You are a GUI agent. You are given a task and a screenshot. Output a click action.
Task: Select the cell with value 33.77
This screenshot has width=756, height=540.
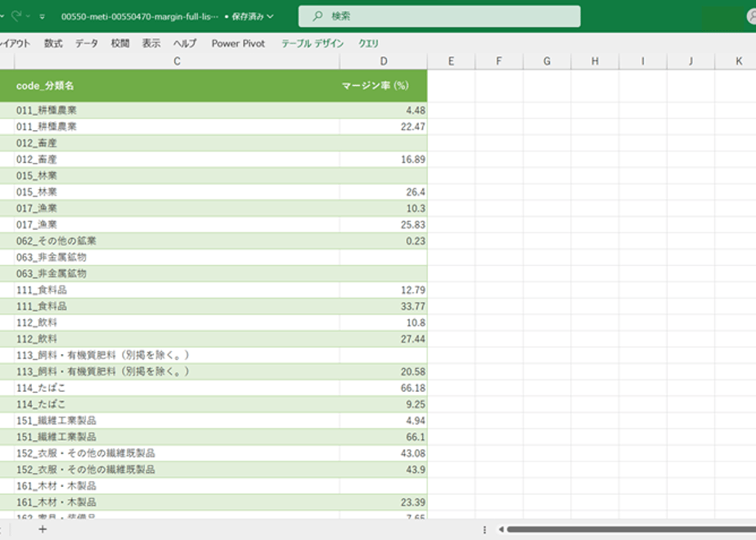(x=383, y=307)
